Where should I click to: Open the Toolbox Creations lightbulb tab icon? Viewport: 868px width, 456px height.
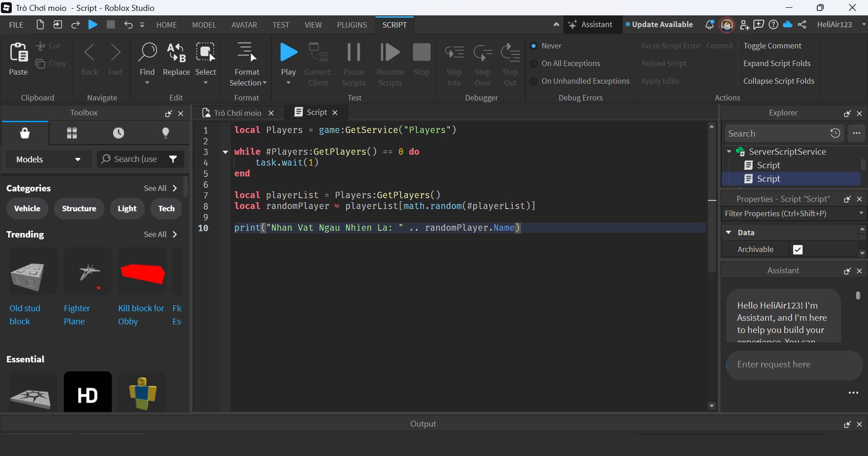(166, 133)
